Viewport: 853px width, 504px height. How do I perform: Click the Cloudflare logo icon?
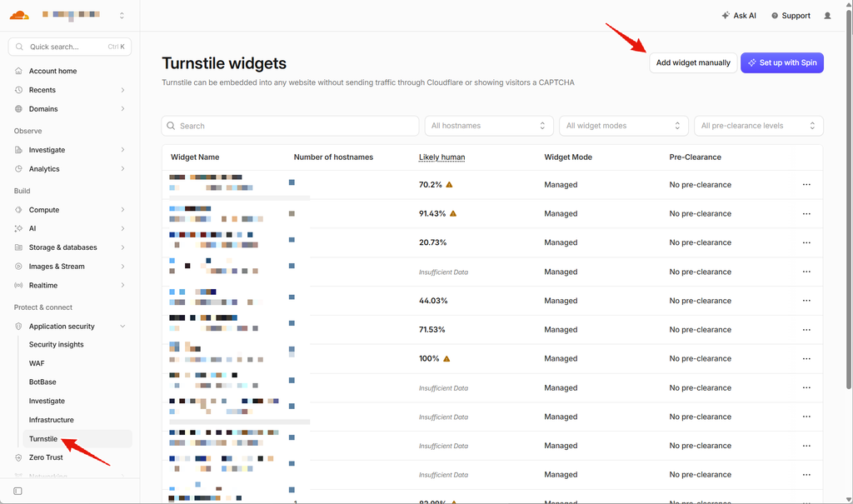(x=19, y=15)
